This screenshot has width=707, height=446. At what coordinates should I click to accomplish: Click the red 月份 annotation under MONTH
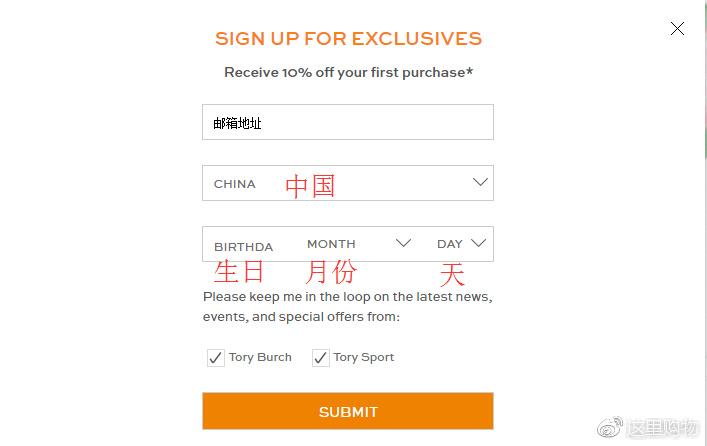coord(331,272)
